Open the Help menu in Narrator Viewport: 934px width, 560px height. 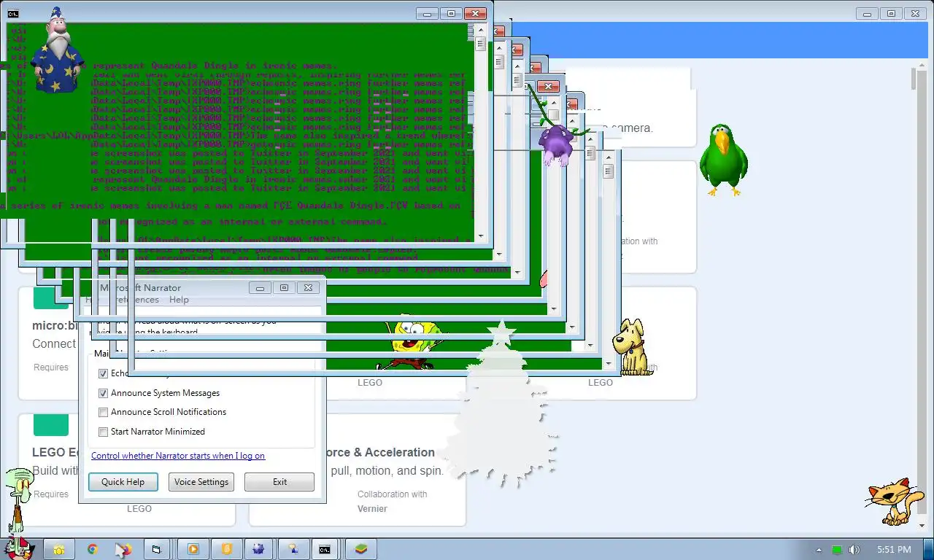[179, 300]
